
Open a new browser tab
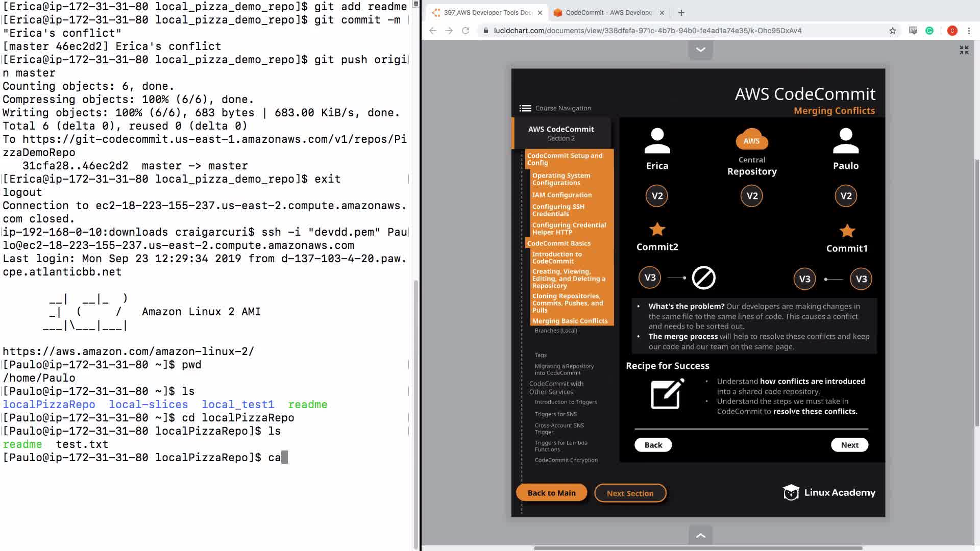(x=681, y=13)
